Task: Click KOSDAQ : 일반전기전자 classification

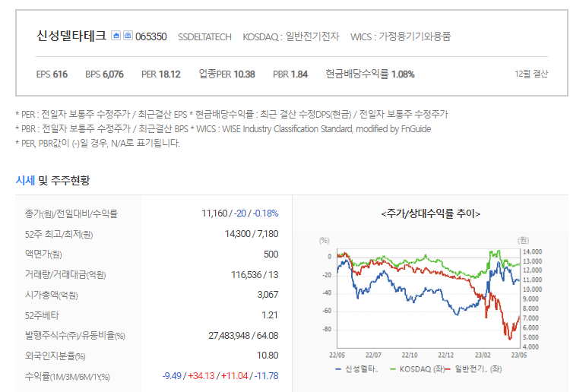Action: (291, 36)
